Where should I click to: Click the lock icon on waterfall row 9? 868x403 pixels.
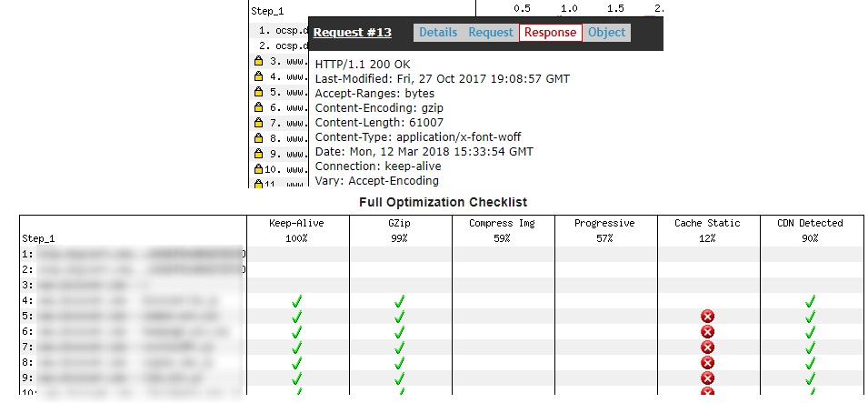point(258,154)
